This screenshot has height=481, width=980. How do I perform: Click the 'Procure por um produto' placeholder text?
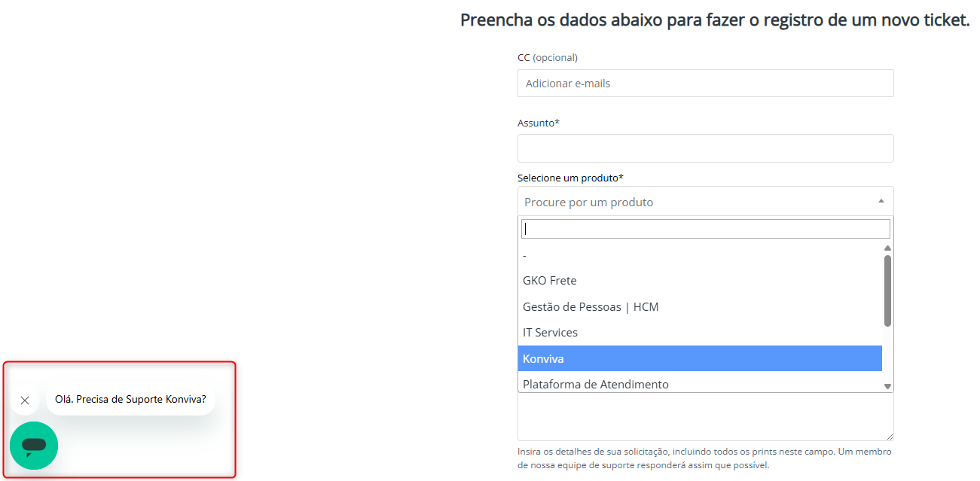(x=589, y=202)
